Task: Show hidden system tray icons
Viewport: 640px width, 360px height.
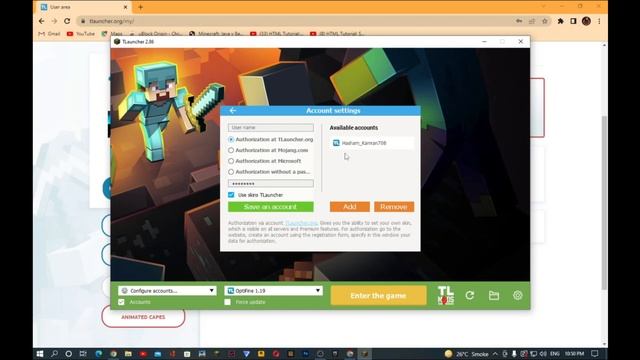Action: tap(495, 353)
